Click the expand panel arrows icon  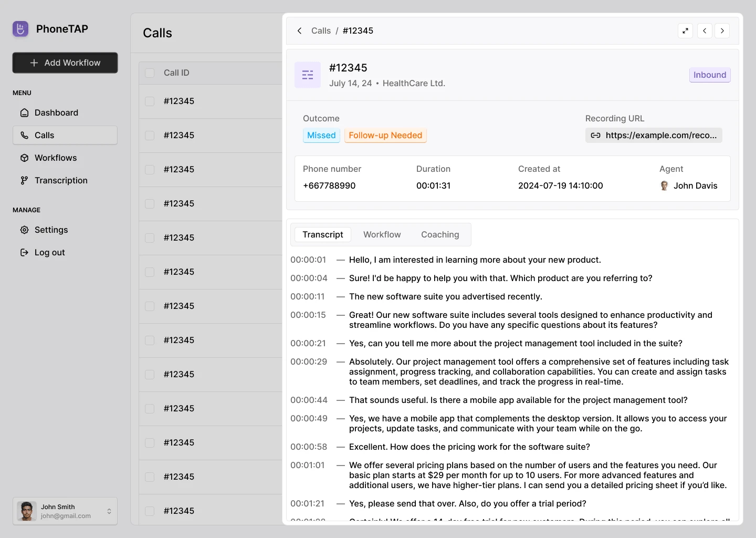(685, 31)
